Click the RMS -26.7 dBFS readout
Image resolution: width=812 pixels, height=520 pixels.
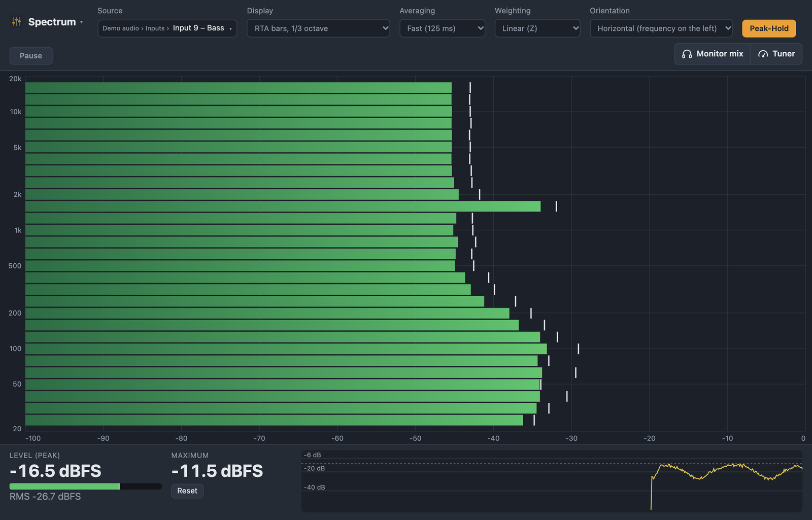click(45, 497)
